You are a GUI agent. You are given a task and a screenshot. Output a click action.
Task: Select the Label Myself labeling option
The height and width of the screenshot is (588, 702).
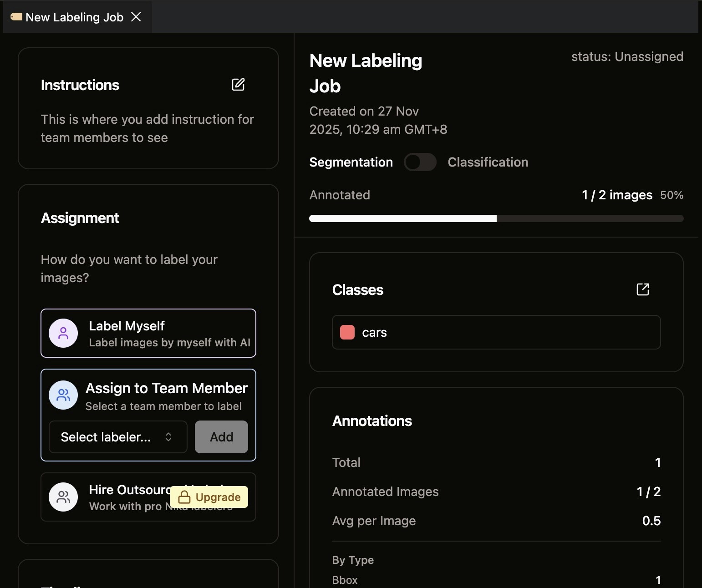click(148, 333)
